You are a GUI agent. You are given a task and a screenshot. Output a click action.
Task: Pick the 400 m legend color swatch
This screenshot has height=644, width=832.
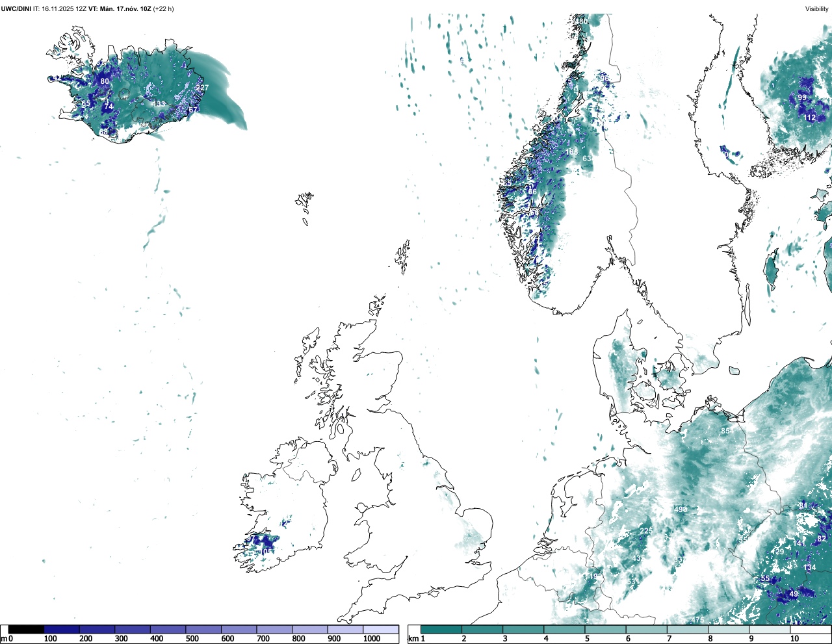click(168, 629)
